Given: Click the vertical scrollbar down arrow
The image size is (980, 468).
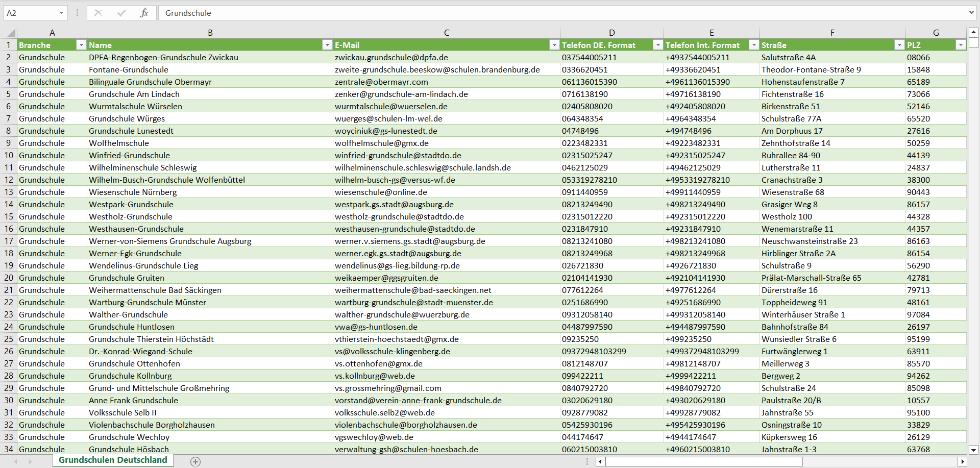Looking at the screenshot, I should click(x=973, y=450).
